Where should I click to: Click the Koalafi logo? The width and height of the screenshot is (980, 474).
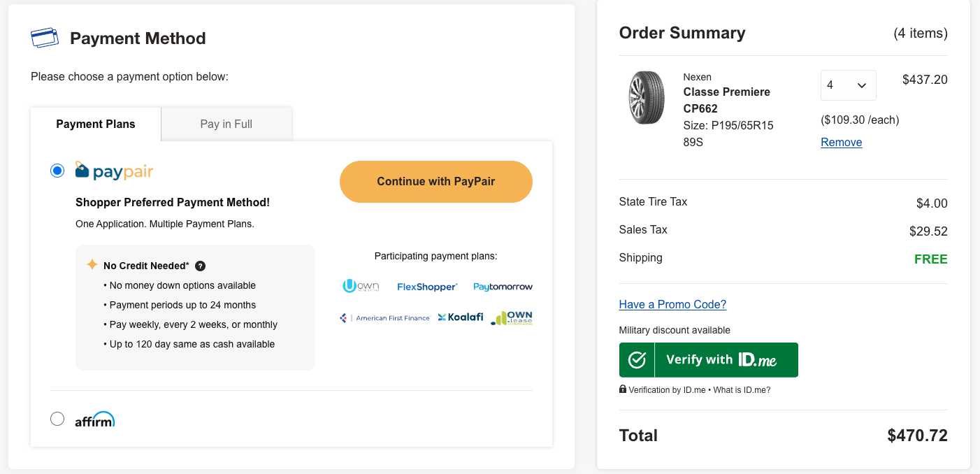tap(461, 317)
